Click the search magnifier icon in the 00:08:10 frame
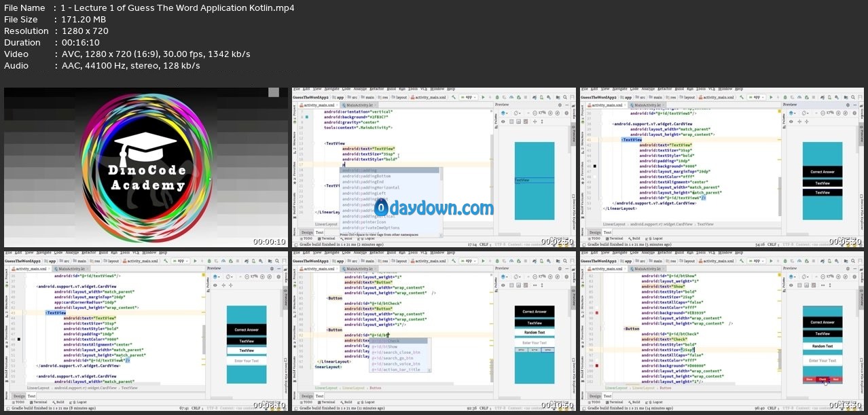This screenshot has height=415, width=868. pos(277,261)
